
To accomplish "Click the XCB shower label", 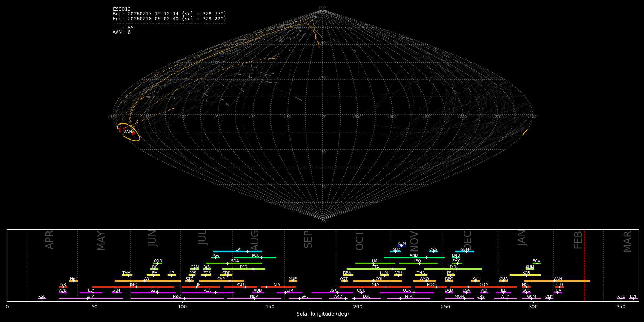I will click(526, 273).
